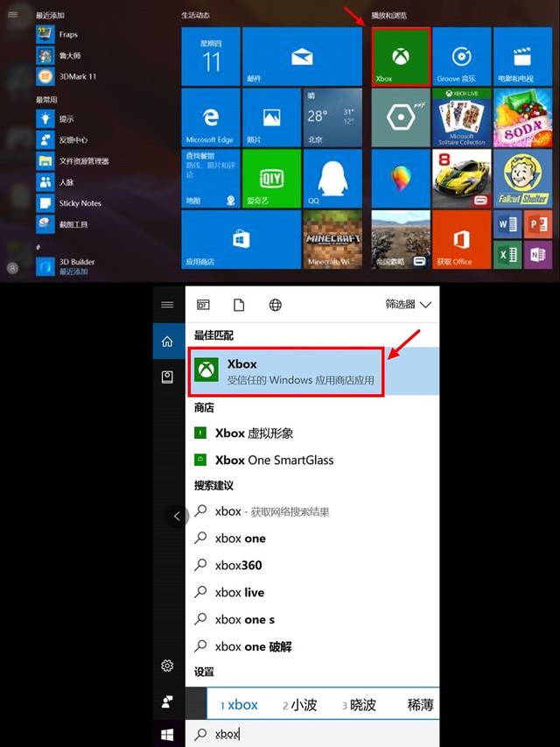Select Xbox One SmartGlass store result
Screen dimensions: 560x747
tap(312, 460)
